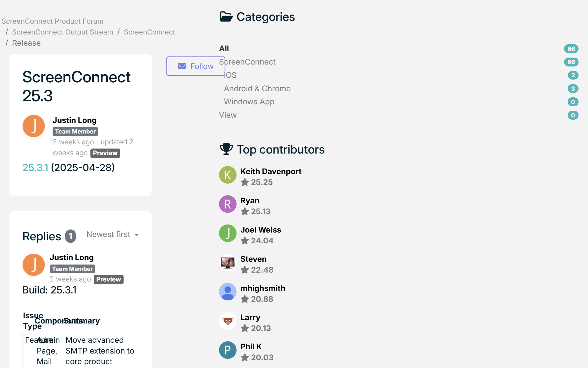The image size is (588, 368).
Task: Open Steven's profile name
Action: 253,259
